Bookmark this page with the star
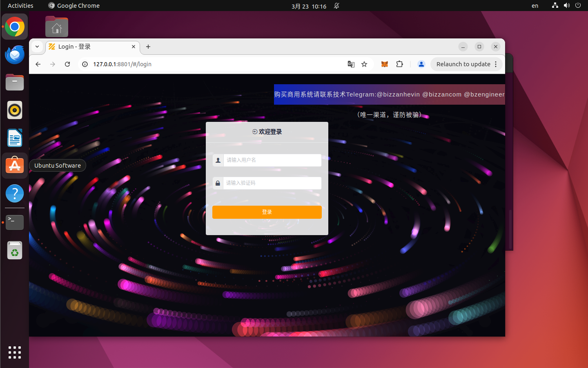The height and width of the screenshot is (368, 588). [x=364, y=64]
